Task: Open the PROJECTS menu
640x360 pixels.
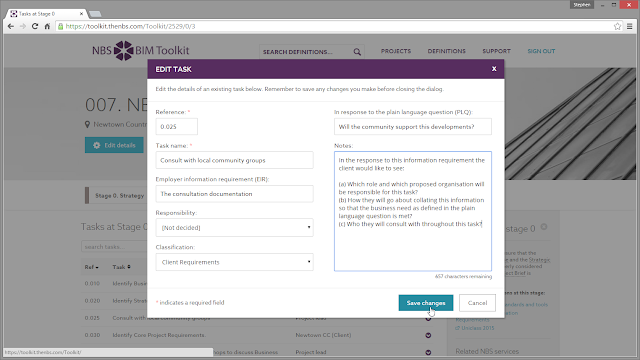Action: click(x=396, y=51)
